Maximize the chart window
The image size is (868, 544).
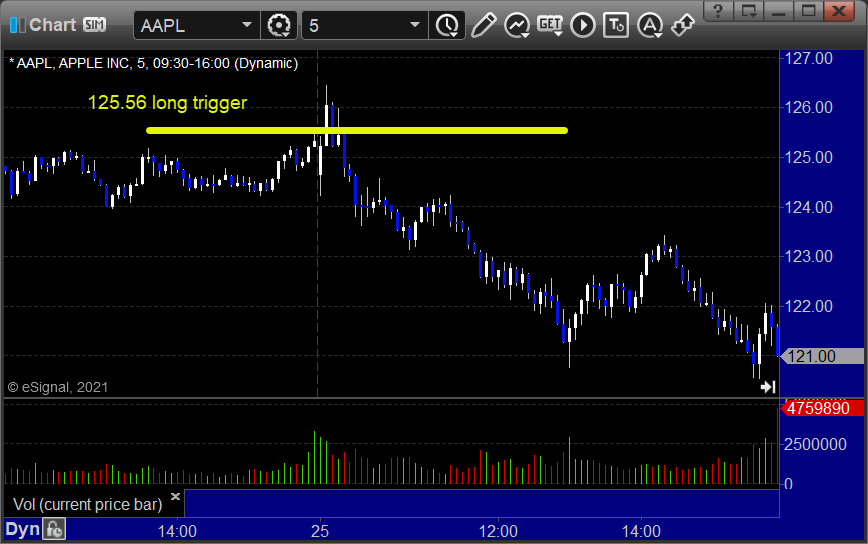pos(809,11)
